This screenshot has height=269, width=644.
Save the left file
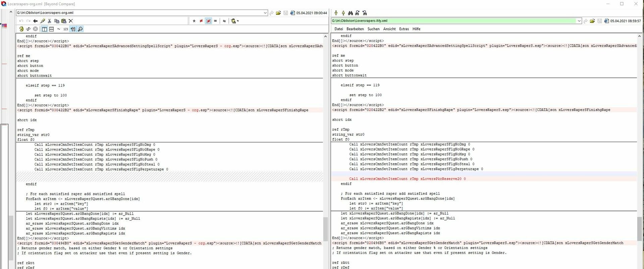pos(285,13)
